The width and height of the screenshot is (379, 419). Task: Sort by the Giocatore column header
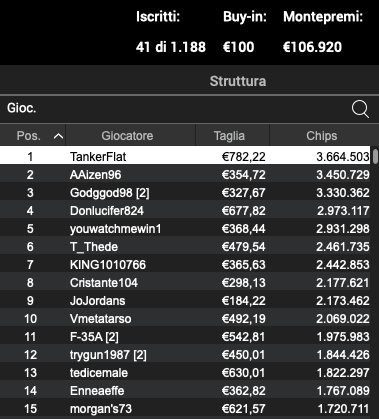tap(127, 136)
